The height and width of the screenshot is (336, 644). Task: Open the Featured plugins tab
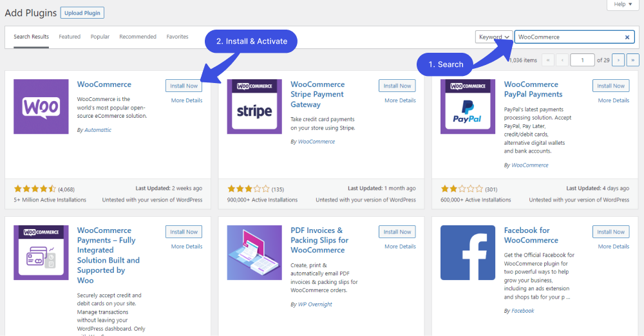70,37
